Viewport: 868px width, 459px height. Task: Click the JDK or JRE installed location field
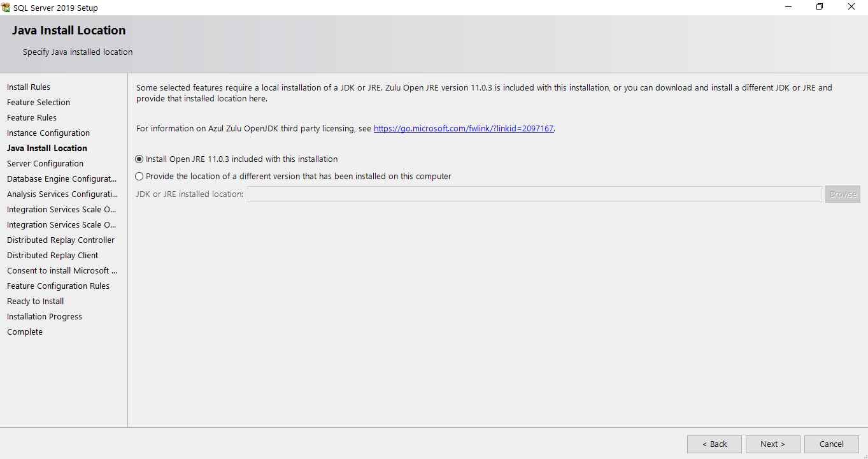tap(534, 194)
